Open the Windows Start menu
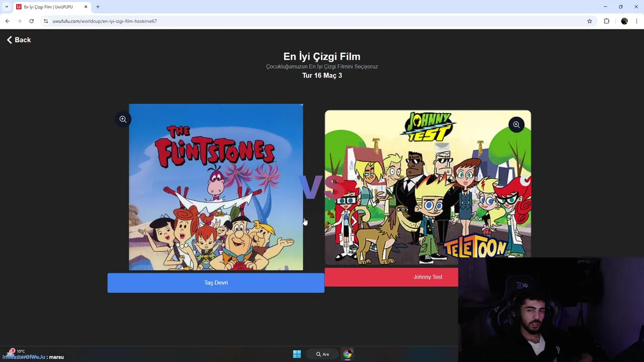This screenshot has width=644, height=362. point(297,354)
